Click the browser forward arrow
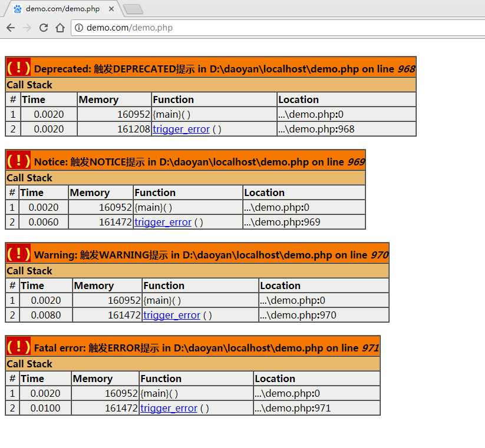 point(27,28)
